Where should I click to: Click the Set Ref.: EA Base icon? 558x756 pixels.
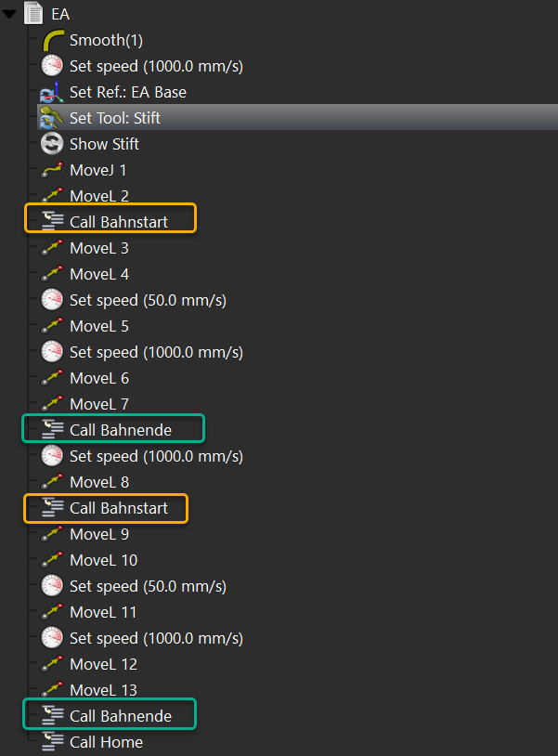52,93
